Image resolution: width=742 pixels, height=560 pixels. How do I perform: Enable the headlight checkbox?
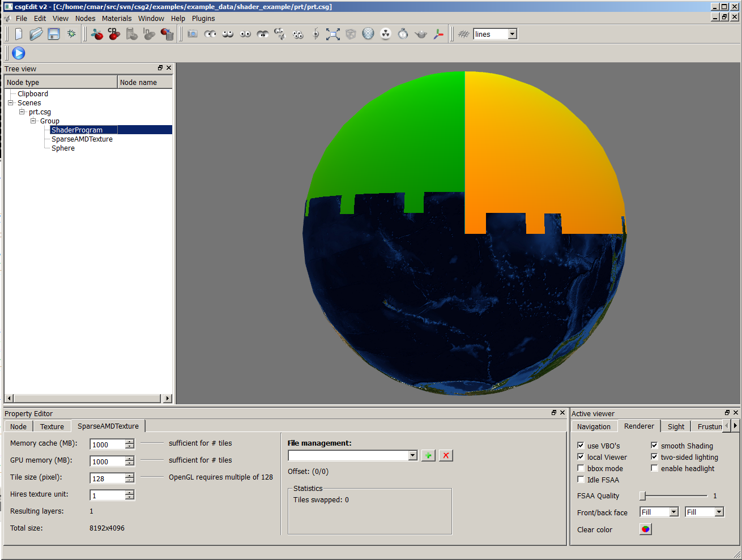tap(654, 468)
